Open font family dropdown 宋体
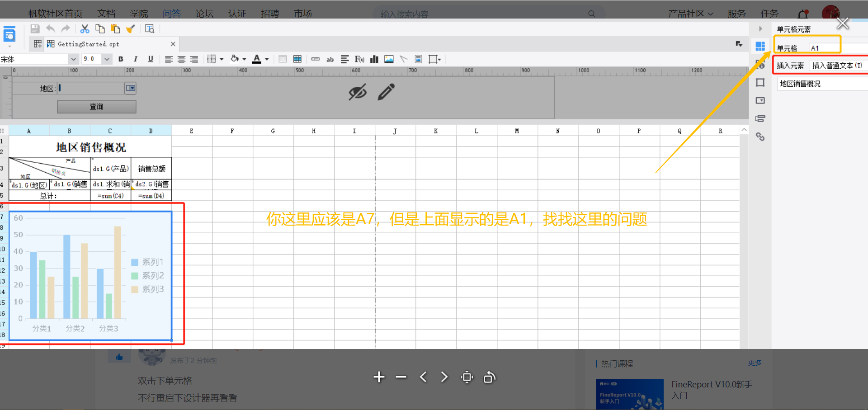 click(x=73, y=59)
